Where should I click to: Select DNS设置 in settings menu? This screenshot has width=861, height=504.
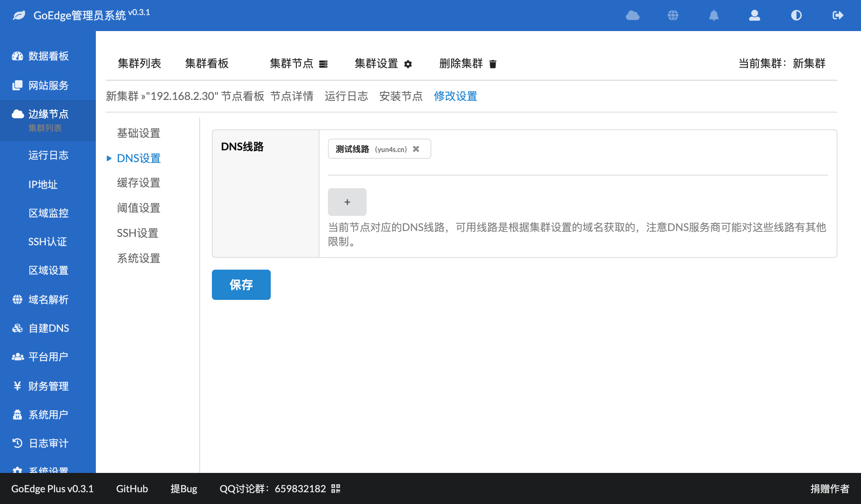click(139, 158)
